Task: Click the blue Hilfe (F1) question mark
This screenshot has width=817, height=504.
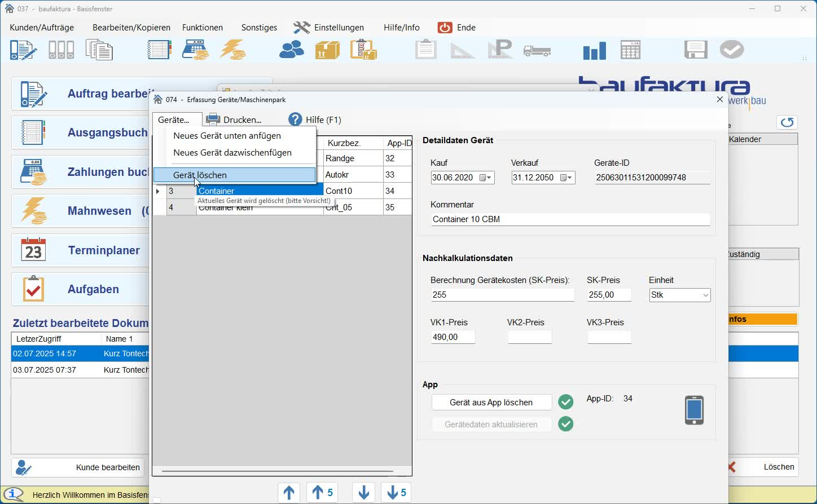Action: click(x=295, y=120)
